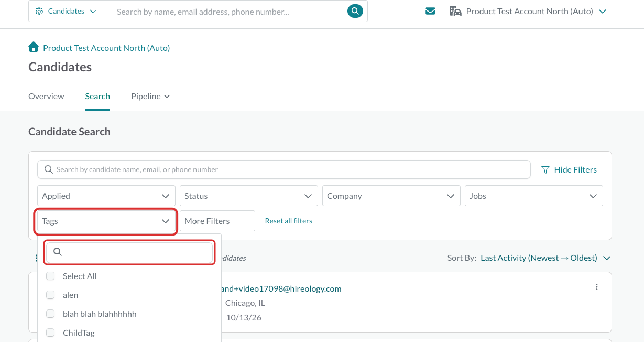Click the Candidate Search heading
Image resolution: width=644 pixels, height=342 pixels.
click(69, 132)
